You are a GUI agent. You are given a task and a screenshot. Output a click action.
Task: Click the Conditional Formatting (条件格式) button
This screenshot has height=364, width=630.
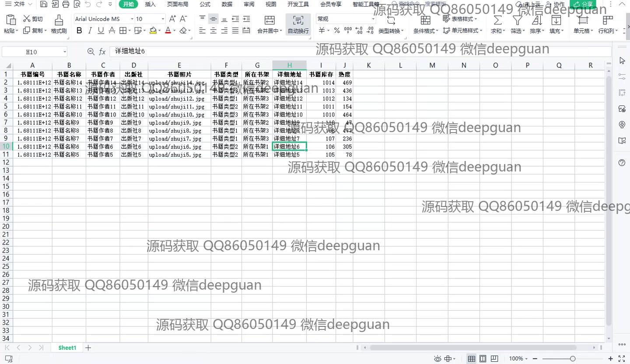pyautogui.click(x=425, y=24)
